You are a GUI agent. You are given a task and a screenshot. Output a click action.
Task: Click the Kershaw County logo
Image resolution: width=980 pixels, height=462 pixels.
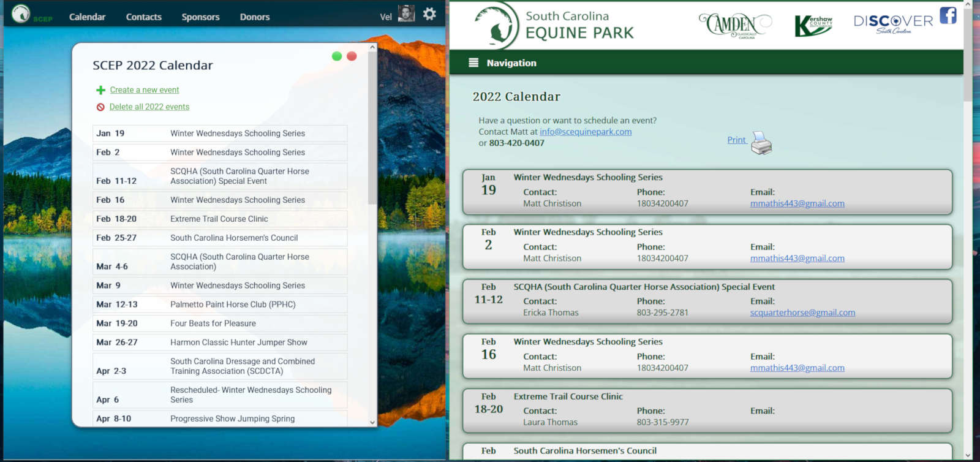point(813,26)
